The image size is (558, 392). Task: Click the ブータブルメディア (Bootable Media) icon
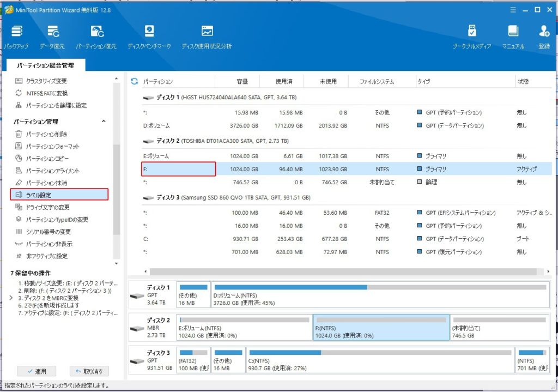point(472,32)
